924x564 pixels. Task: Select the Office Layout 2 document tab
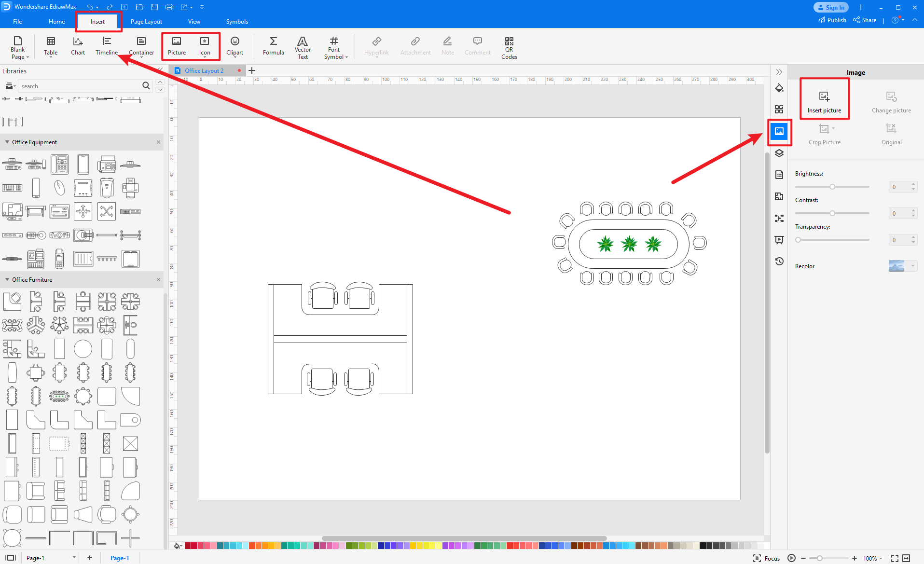[205, 70]
